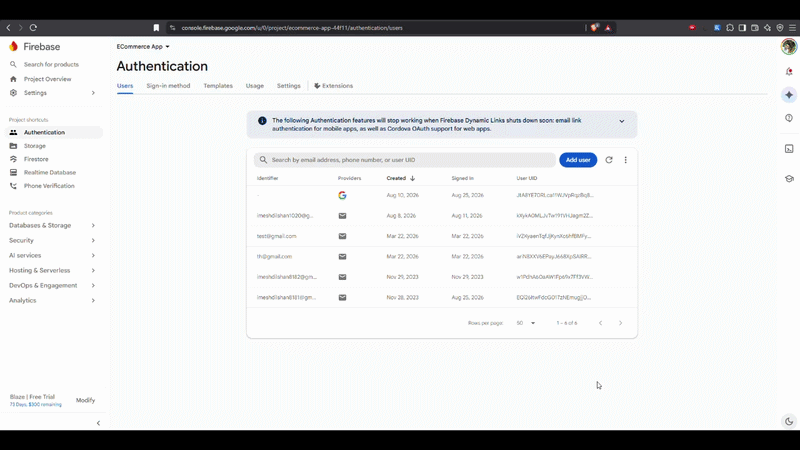Click browser back button

[x=9, y=28]
